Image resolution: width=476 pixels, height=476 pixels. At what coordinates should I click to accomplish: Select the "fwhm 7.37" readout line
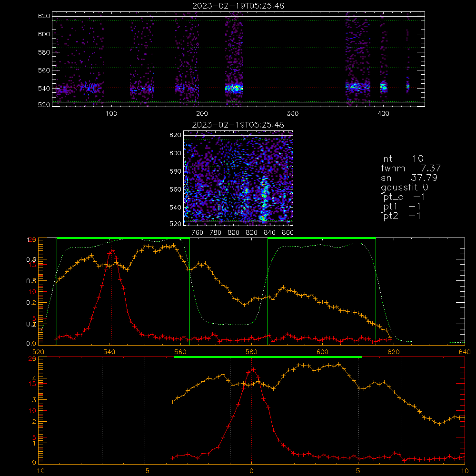410,168
